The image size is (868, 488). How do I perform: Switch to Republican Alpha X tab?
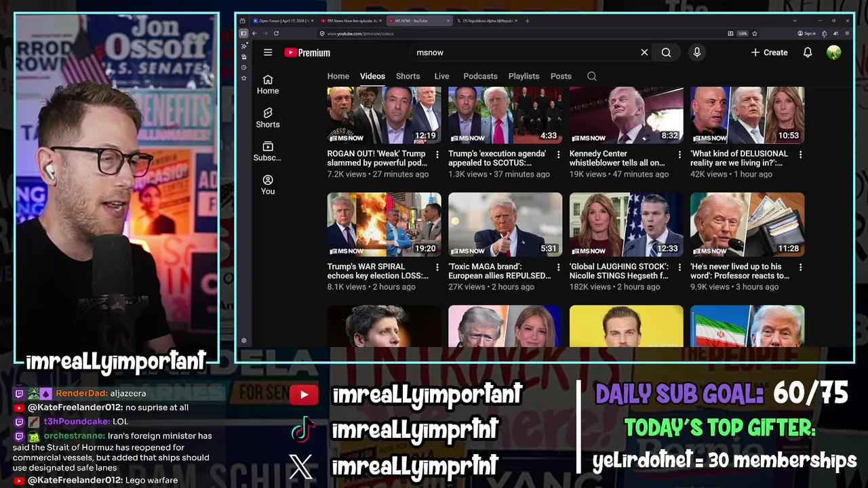pyautogui.click(x=486, y=20)
